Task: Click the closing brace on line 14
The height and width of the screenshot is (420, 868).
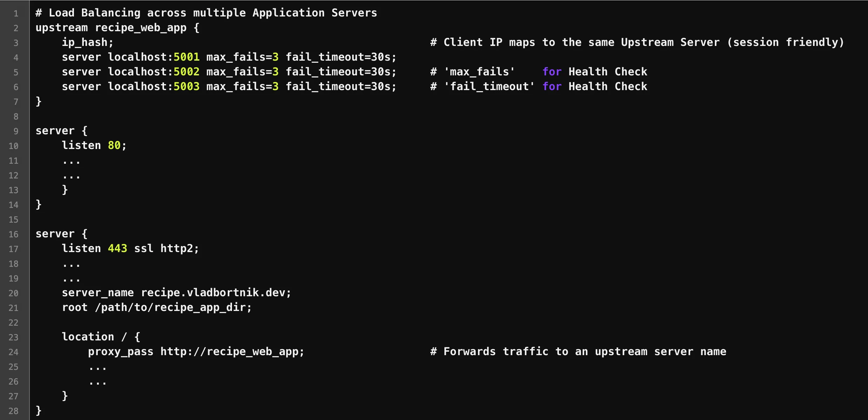Action: (x=39, y=204)
